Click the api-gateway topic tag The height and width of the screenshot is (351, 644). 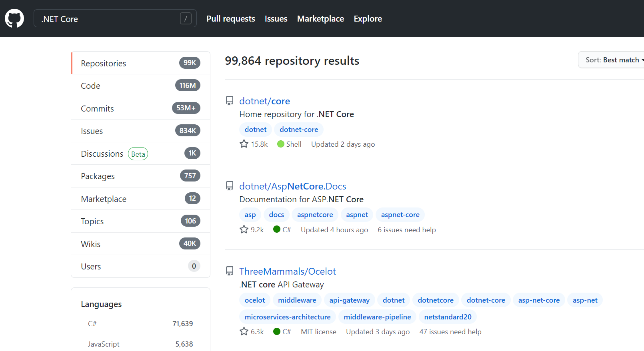click(x=349, y=300)
